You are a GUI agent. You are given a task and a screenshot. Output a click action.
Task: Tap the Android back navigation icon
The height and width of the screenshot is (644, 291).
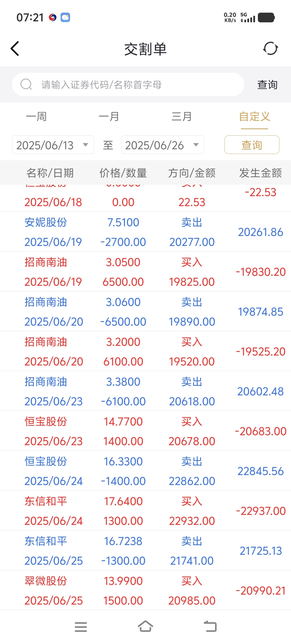tap(210, 626)
